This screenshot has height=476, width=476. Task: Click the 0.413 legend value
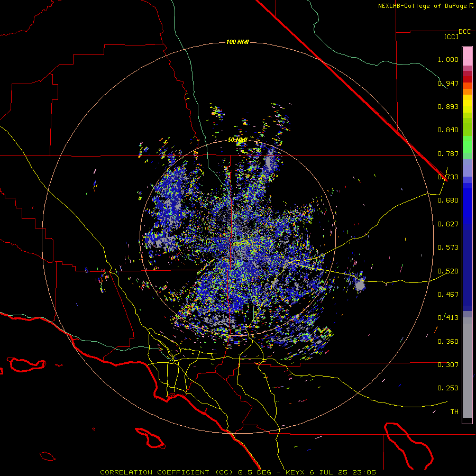tap(448, 318)
